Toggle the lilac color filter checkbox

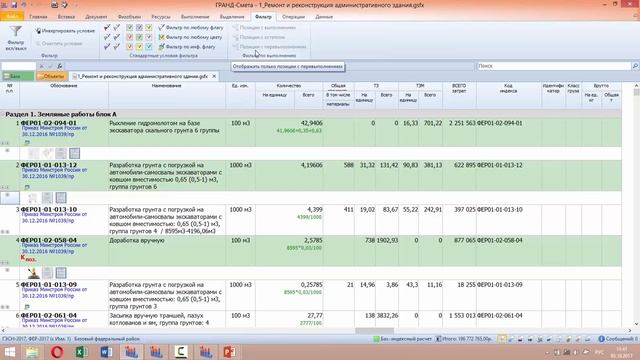[149, 37]
